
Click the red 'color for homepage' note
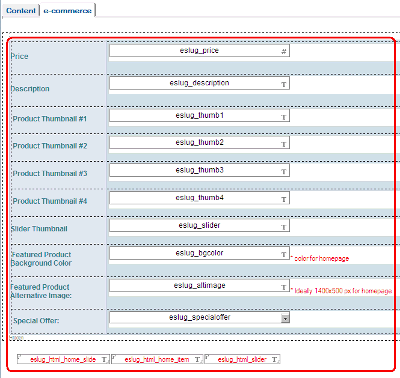click(x=320, y=258)
